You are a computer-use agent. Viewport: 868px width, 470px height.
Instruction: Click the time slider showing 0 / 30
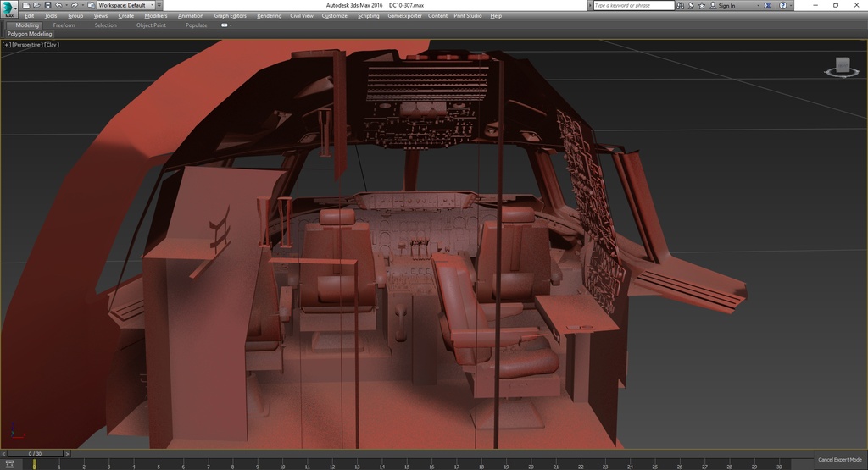point(34,453)
